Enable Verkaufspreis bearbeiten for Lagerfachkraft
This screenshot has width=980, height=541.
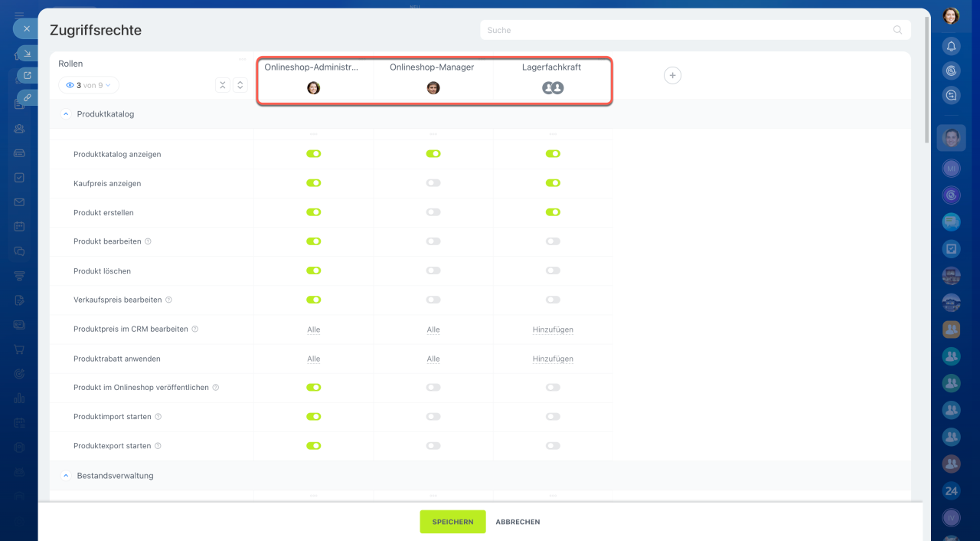tap(553, 300)
